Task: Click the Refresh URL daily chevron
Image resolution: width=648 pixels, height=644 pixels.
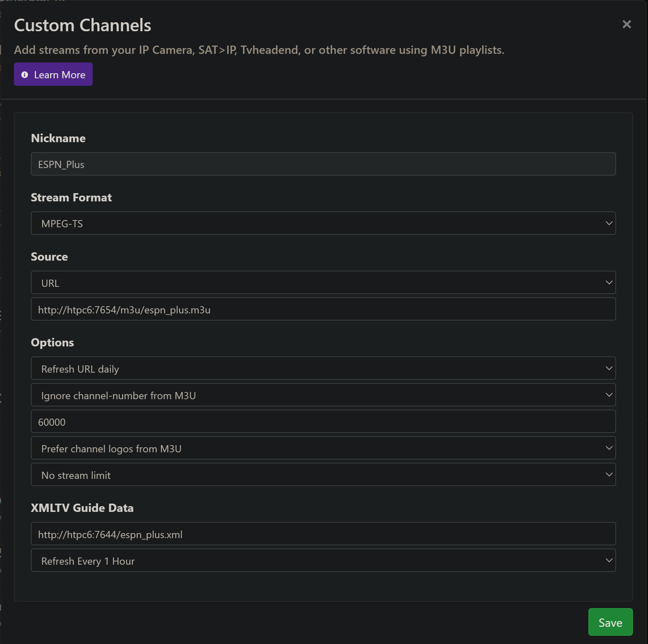Action: point(609,368)
